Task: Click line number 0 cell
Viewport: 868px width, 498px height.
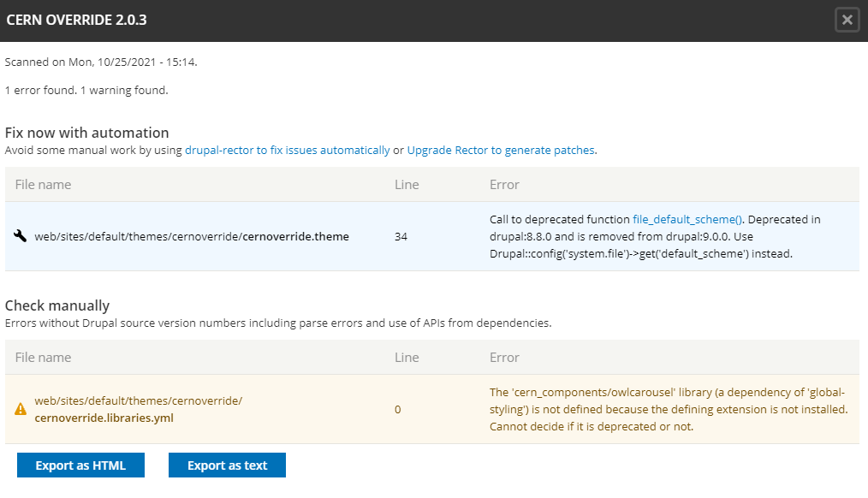Action: point(397,410)
